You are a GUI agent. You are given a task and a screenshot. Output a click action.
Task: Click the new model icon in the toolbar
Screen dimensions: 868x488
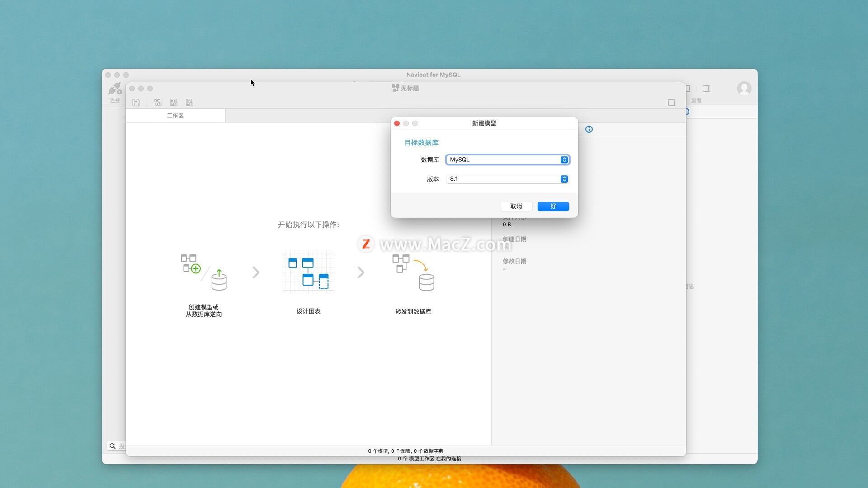(x=157, y=103)
